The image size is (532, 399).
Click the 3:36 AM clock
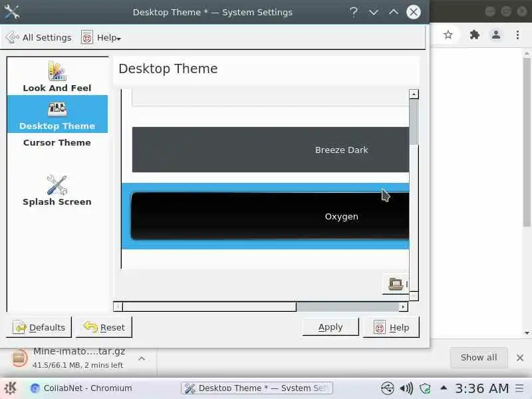(481, 388)
